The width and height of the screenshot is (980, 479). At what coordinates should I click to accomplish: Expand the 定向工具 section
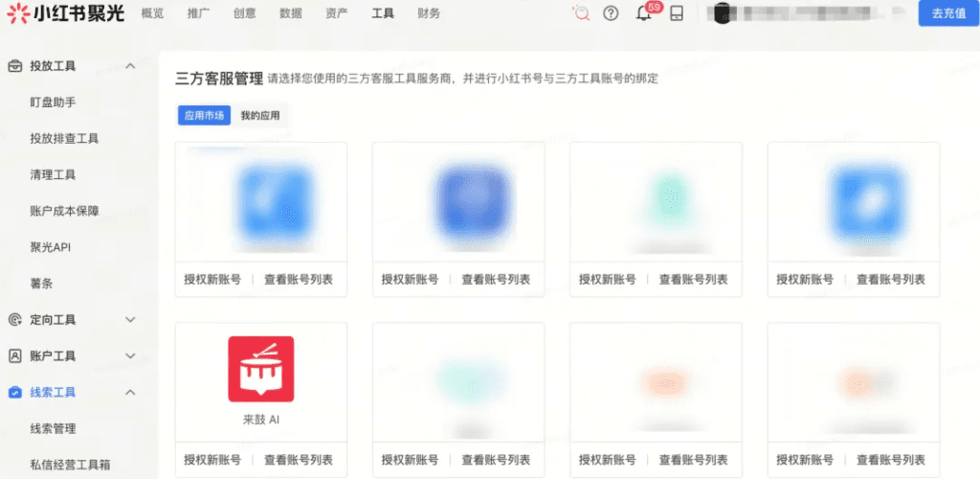pyautogui.click(x=131, y=320)
